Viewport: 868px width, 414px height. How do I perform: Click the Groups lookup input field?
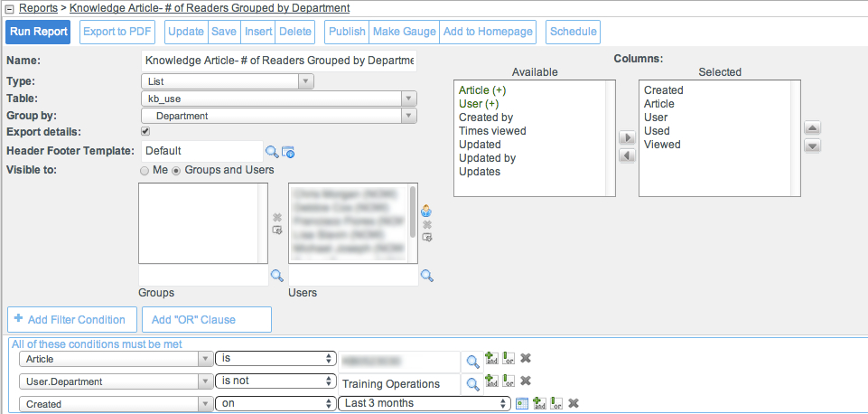coord(203,276)
